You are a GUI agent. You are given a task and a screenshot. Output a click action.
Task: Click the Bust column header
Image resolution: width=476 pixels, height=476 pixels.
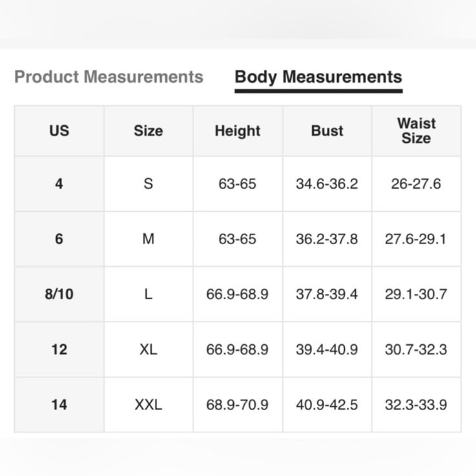(327, 131)
